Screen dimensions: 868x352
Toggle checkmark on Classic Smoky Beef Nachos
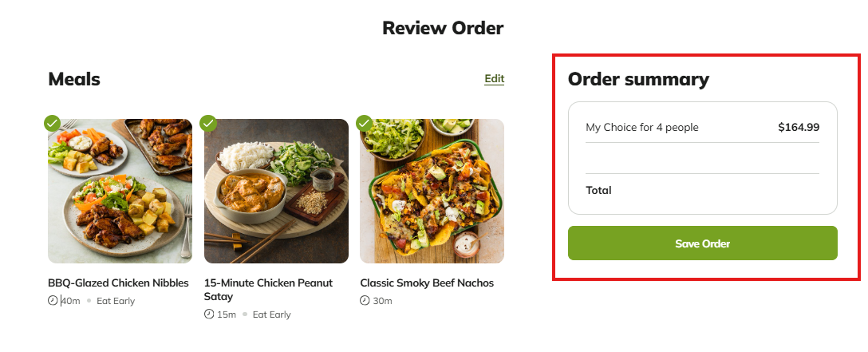coord(365,123)
